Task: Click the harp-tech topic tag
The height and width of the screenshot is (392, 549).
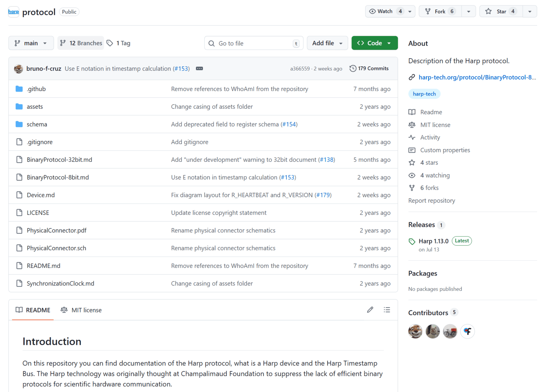Action: [424, 94]
